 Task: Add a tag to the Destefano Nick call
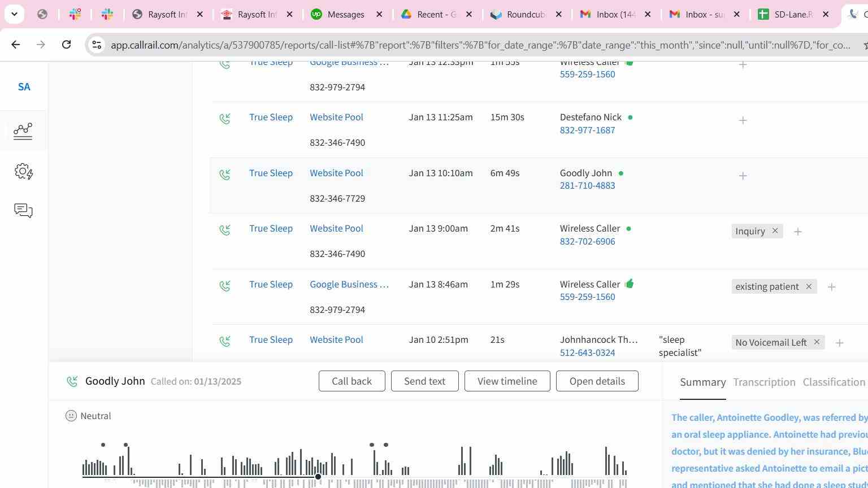(743, 120)
